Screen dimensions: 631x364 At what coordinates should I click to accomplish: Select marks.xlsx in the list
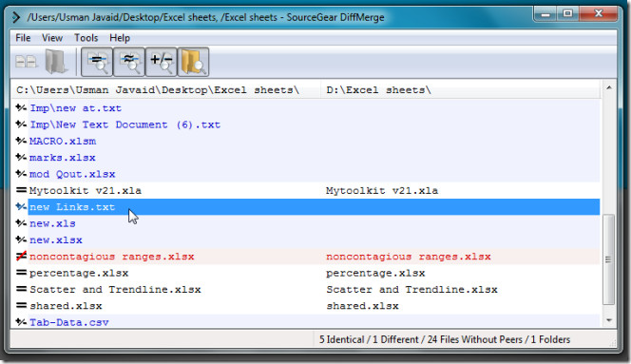(x=63, y=158)
